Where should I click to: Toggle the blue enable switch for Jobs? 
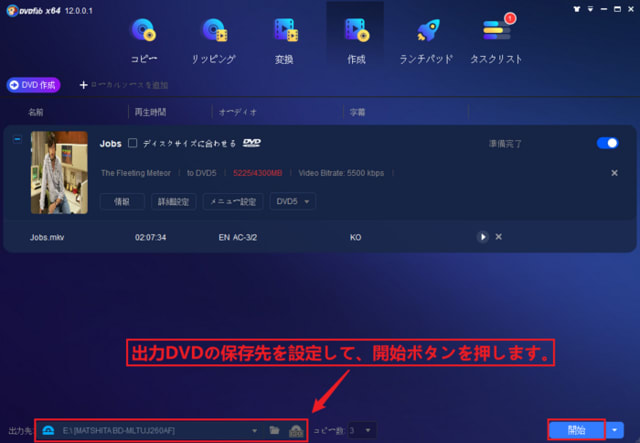coord(607,144)
